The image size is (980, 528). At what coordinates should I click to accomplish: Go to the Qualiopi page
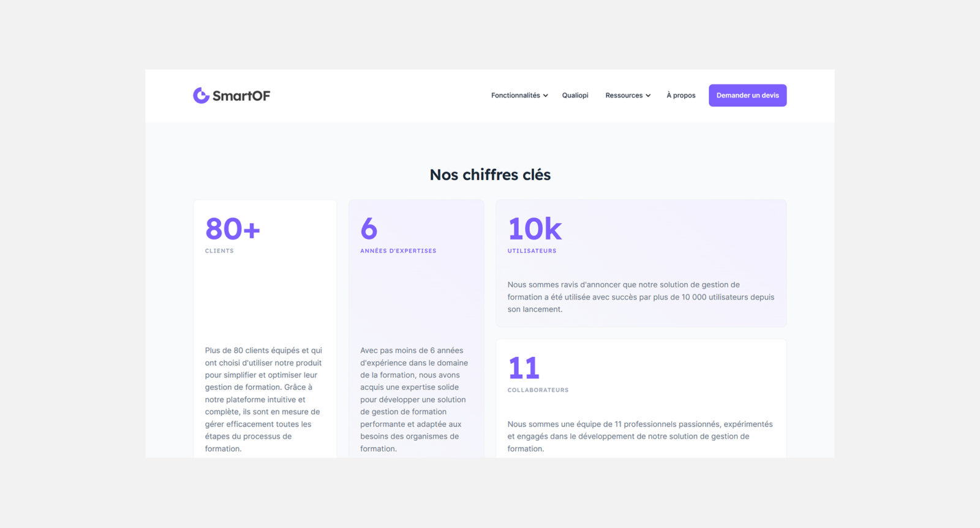[575, 96]
